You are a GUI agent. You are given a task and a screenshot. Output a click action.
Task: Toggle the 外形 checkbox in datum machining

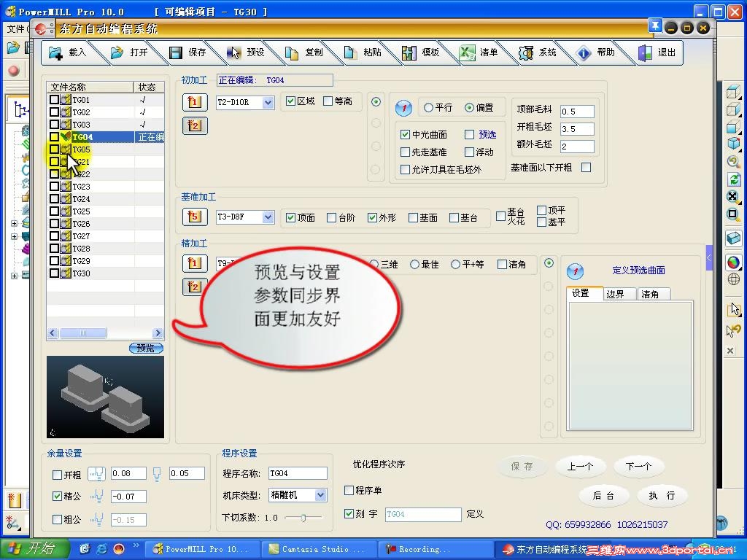point(373,217)
